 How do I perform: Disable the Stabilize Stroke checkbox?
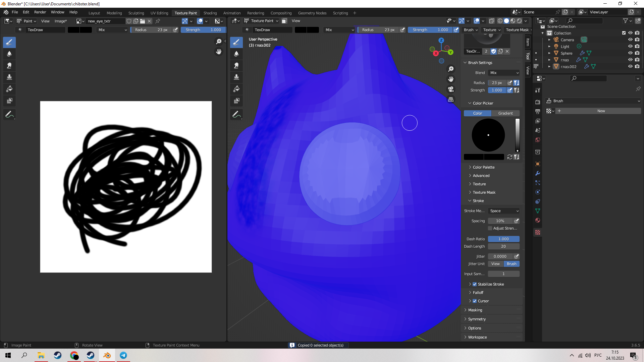pyautogui.click(x=475, y=284)
